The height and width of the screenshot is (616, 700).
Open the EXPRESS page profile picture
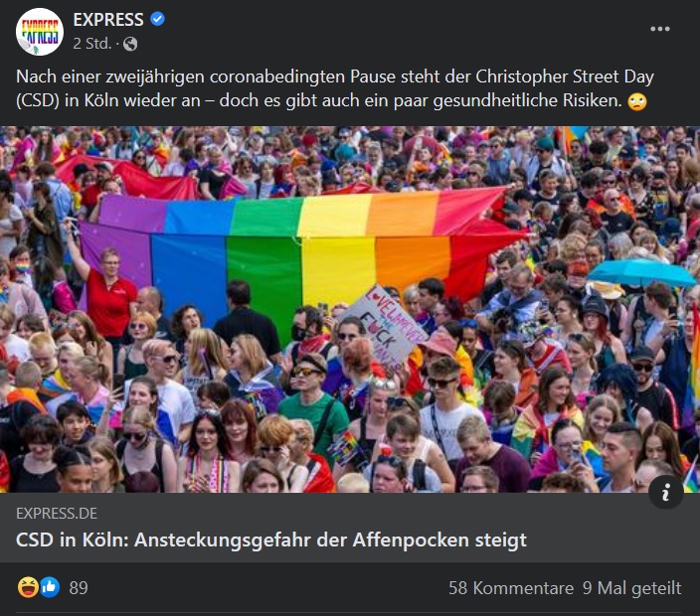40,32
